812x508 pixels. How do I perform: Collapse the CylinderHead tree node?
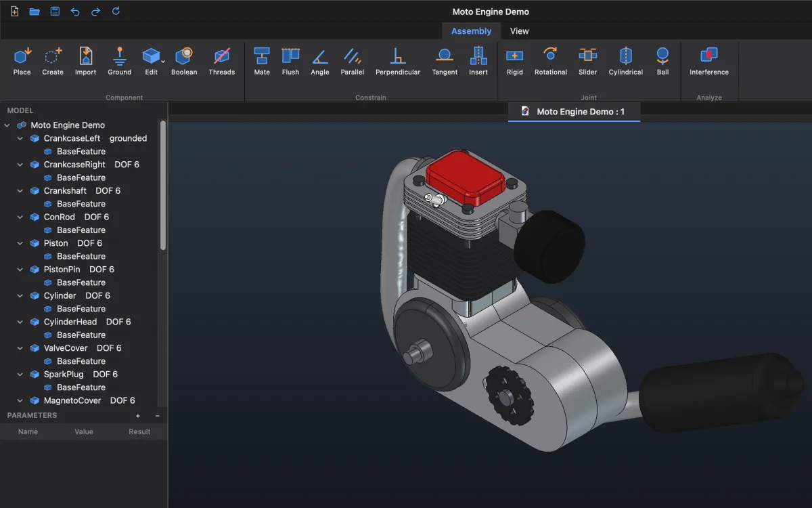20,322
